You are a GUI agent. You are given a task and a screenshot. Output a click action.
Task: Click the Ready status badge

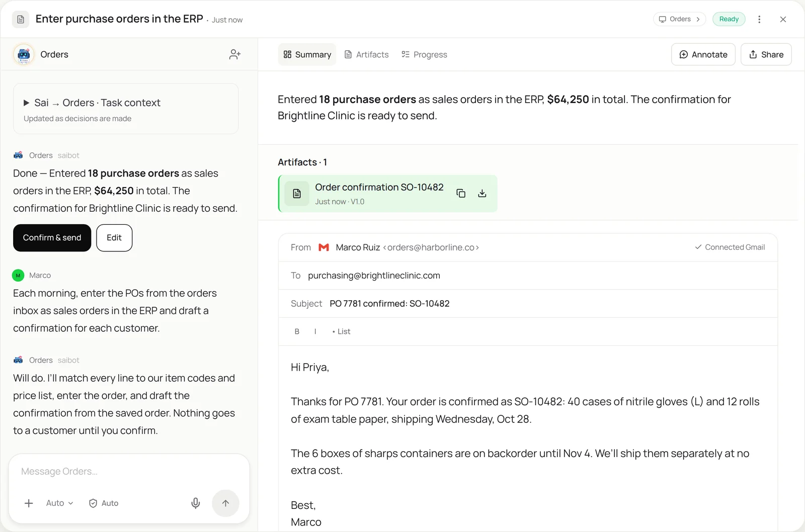coord(729,19)
